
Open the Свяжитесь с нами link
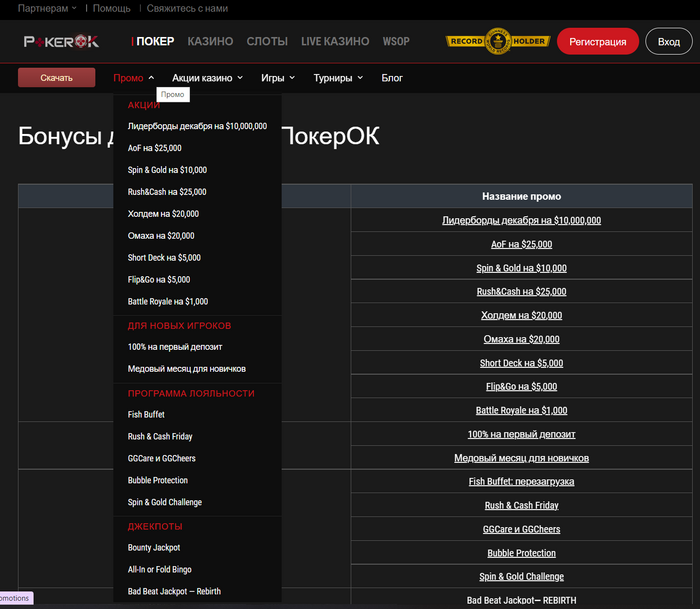(187, 8)
